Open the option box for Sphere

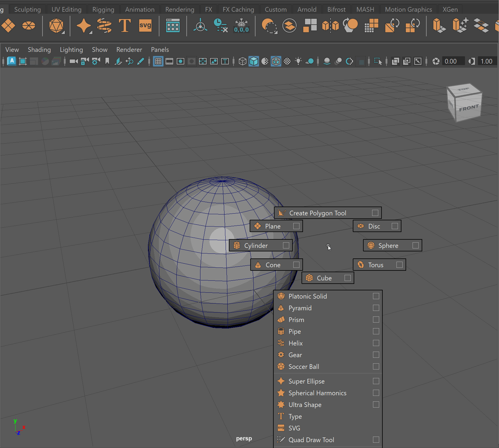[x=415, y=246]
